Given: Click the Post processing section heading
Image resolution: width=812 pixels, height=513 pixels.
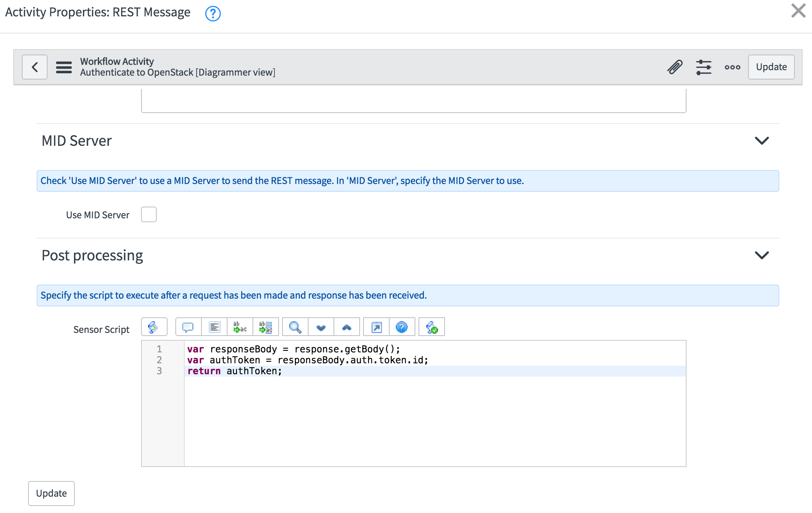Looking at the screenshot, I should click(92, 255).
